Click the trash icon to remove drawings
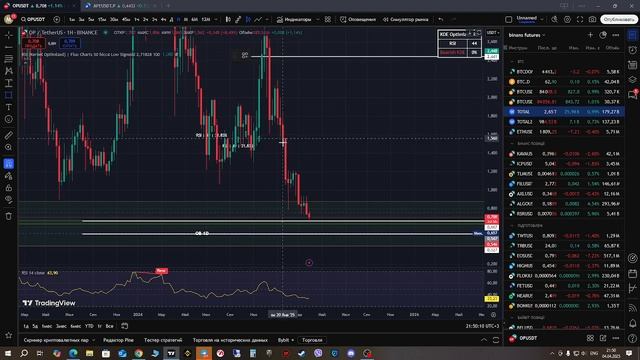Screen dimensions: 640x360 click(9, 216)
